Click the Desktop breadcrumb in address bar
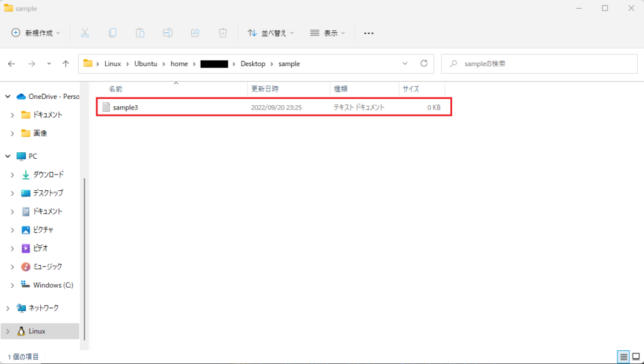The image size is (644, 364). pos(253,64)
